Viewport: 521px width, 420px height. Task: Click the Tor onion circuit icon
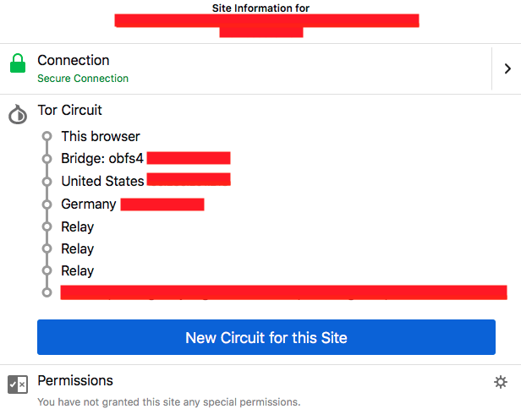click(x=18, y=114)
